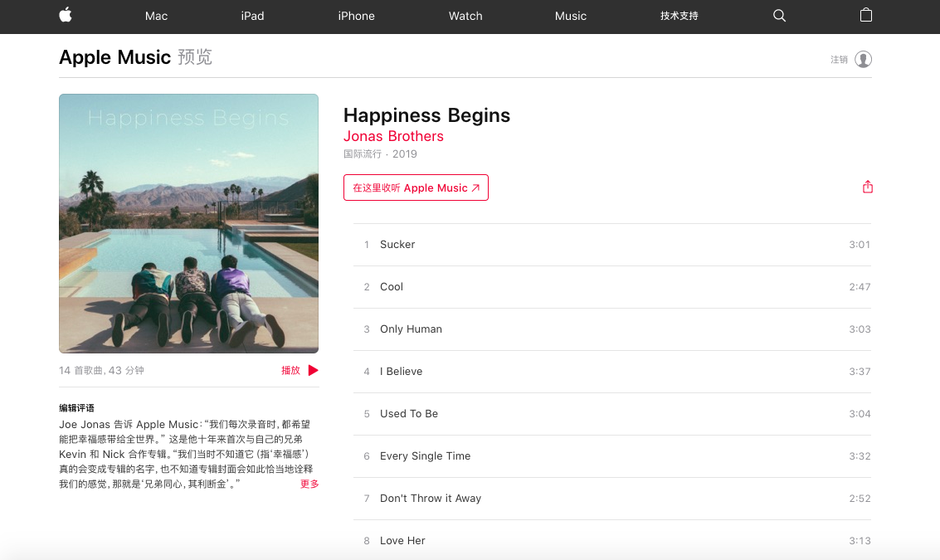The height and width of the screenshot is (560, 940).
Task: Click the Apple logo in the menu bar
Action: tap(66, 15)
